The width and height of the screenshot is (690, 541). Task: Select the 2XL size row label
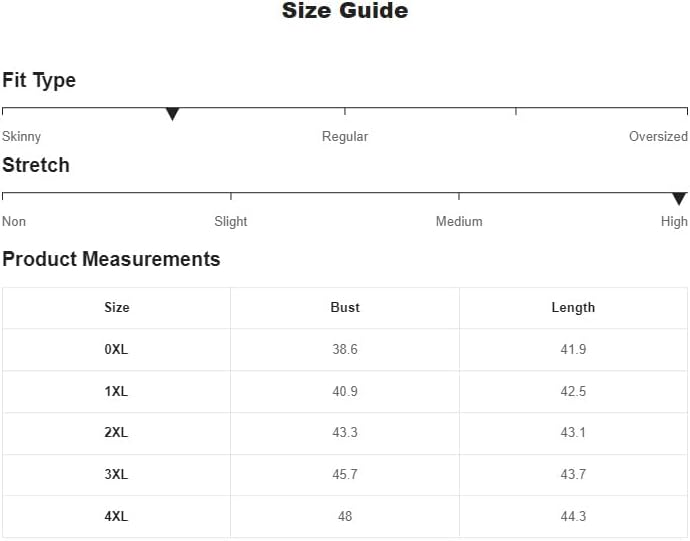click(x=117, y=433)
